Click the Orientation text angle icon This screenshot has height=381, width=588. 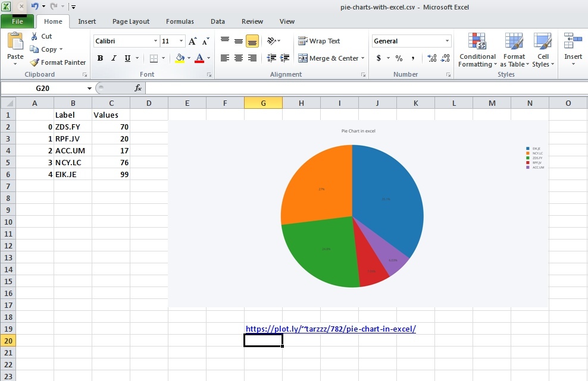click(x=272, y=40)
